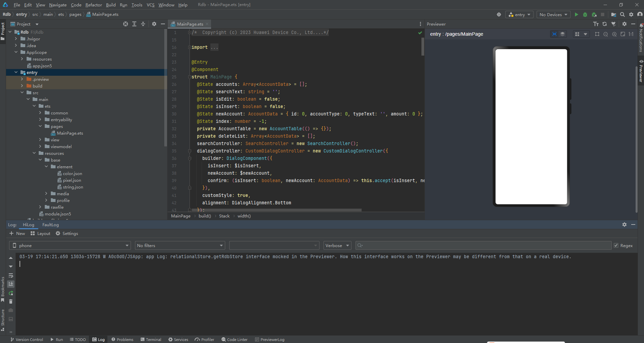Open the Build menu
Image resolution: width=644 pixels, height=343 pixels.
111,5
